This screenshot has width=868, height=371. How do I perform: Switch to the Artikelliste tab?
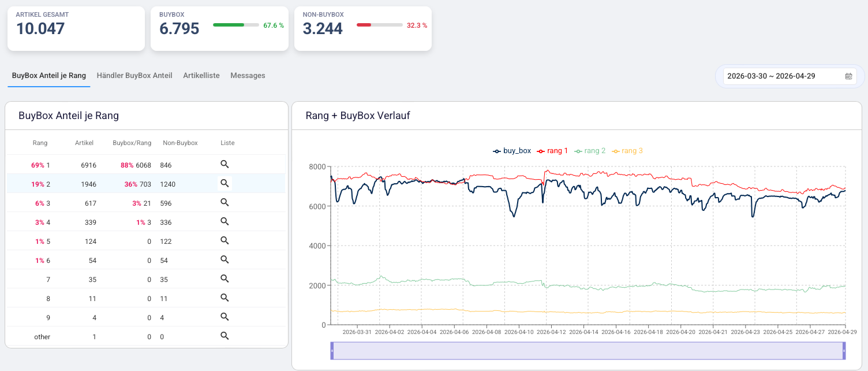point(201,76)
